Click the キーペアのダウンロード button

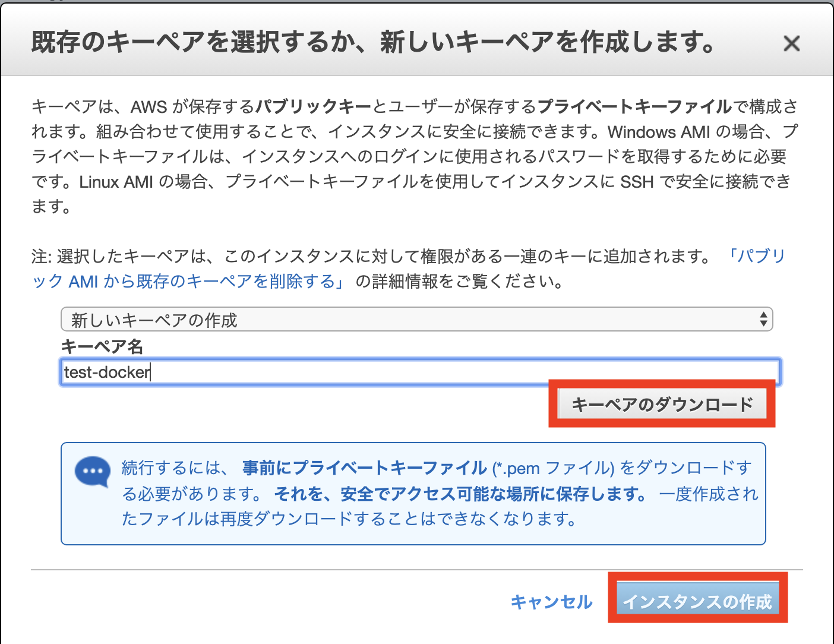[x=662, y=405]
